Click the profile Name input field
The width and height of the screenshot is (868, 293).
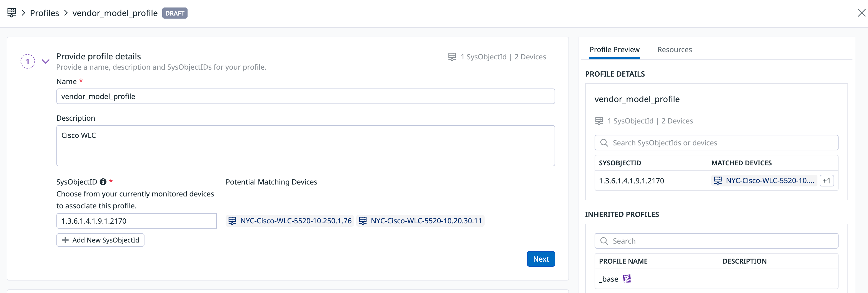pos(305,97)
